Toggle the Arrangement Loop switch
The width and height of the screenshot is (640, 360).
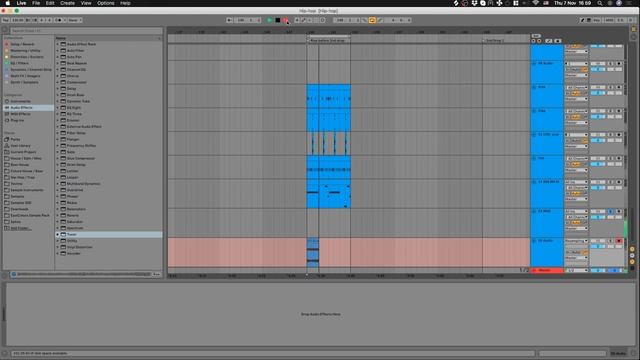pos(372,20)
